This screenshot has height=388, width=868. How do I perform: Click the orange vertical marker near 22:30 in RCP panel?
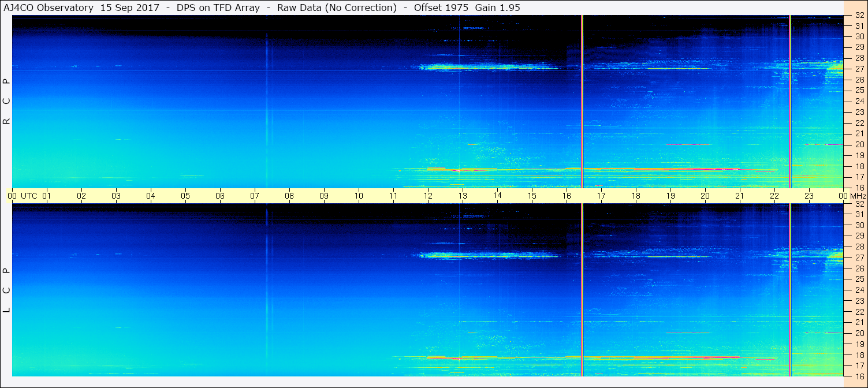[789, 102]
